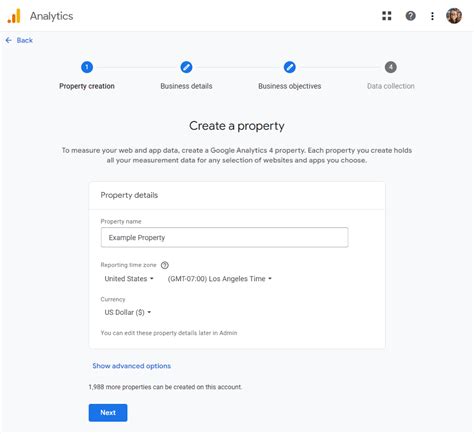Click Show advanced options link
This screenshot has width=474, height=434.
point(132,366)
